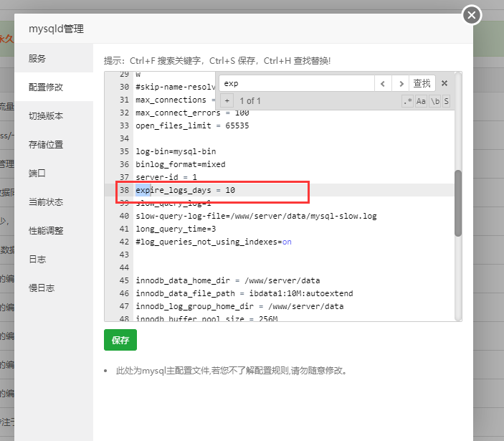
Task: Go to next search match arrow
Action: click(x=401, y=84)
